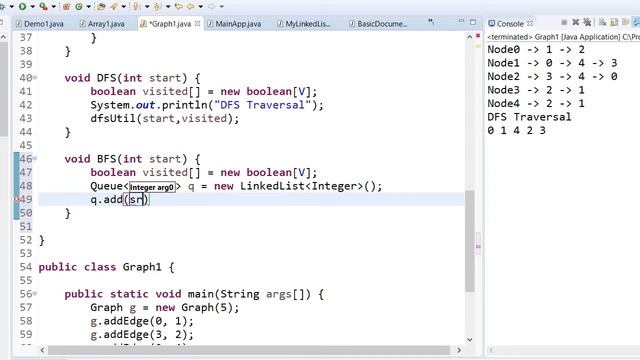
Task: Open the Run configurations dropdown arrow
Action: [x=32, y=7]
